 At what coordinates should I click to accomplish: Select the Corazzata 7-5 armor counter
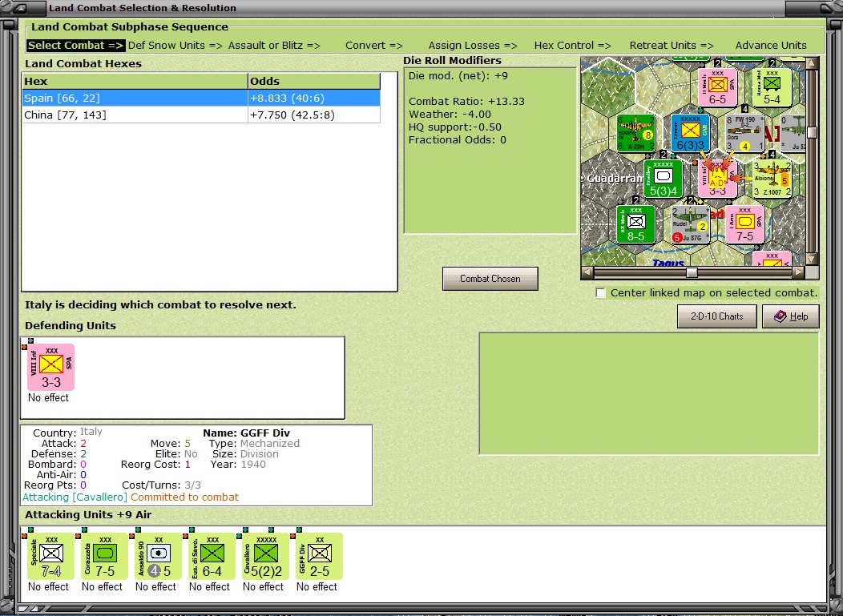click(104, 557)
